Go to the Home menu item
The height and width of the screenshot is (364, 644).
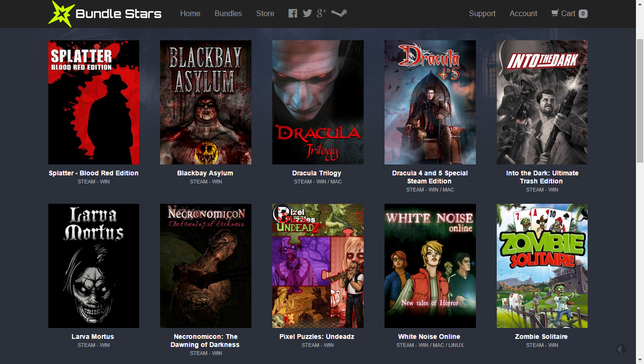click(190, 13)
